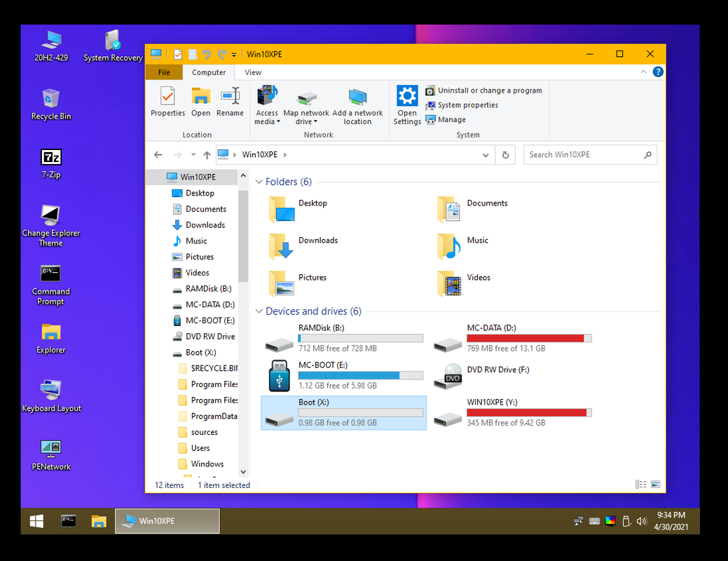728x561 pixels.
Task: Open the File tab
Action: [x=164, y=72]
